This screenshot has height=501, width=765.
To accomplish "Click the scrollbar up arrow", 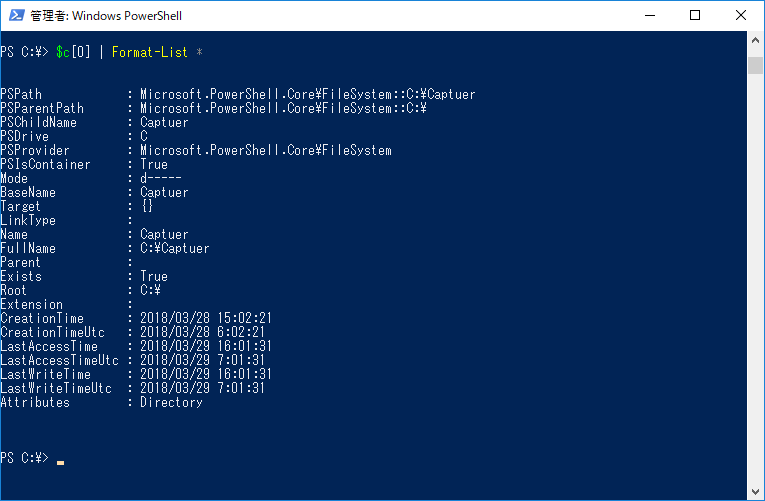I will (756, 41).
